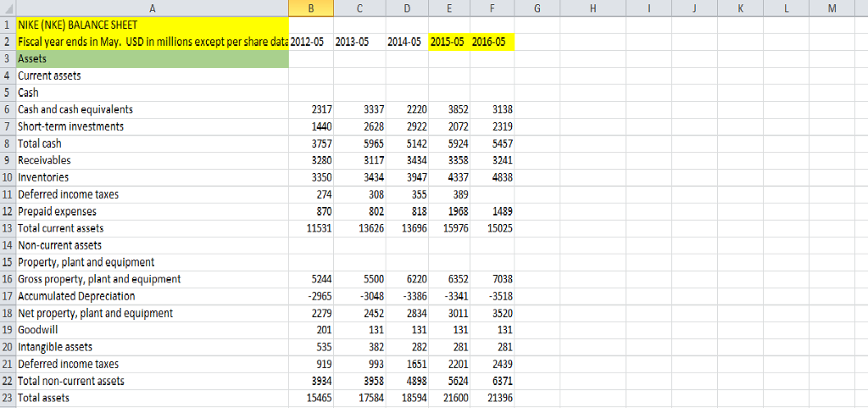Select column B header

(x=311, y=8)
